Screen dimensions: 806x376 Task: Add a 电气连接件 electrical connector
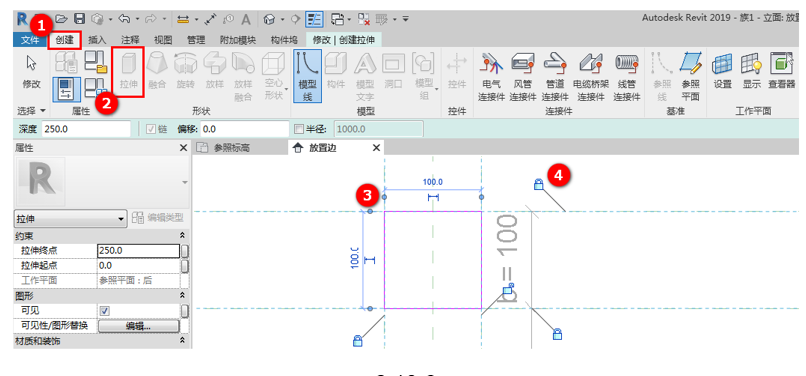pyautogui.click(x=491, y=76)
